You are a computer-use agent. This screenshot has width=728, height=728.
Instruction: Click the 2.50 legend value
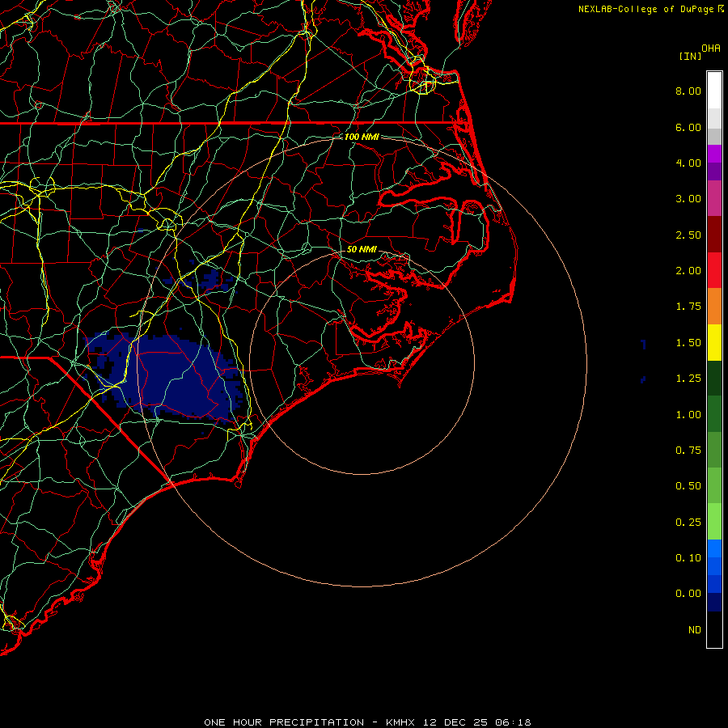[x=688, y=235]
